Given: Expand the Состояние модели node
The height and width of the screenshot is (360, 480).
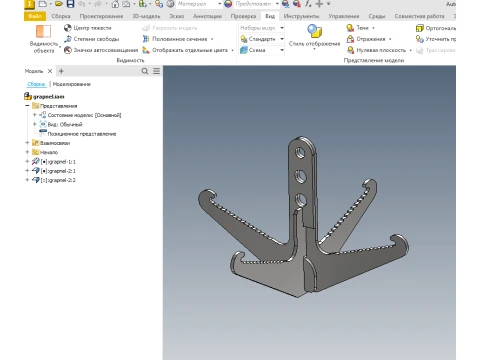Looking at the screenshot, I should 35,115.
